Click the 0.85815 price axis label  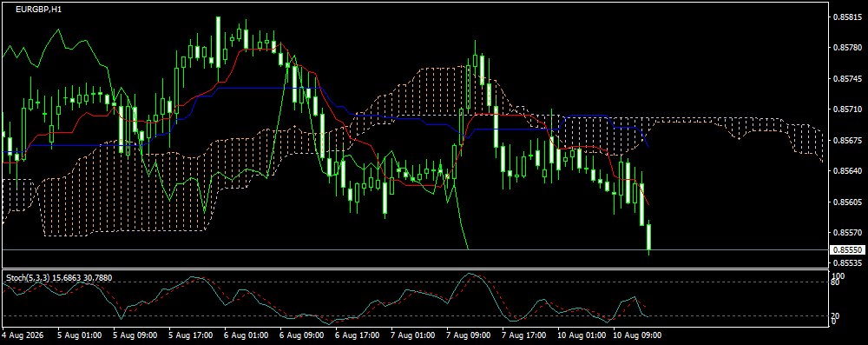point(848,17)
